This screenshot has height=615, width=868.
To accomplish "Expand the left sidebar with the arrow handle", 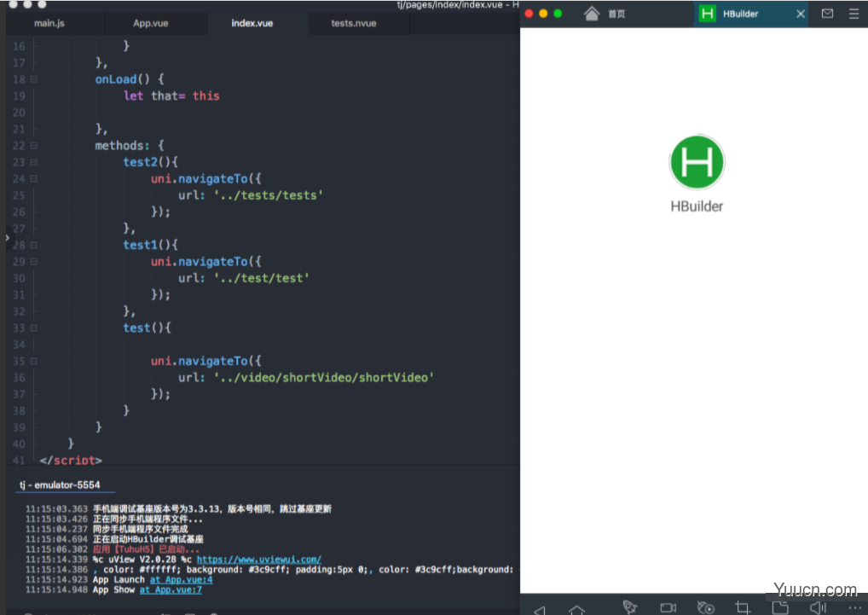I will (7, 238).
